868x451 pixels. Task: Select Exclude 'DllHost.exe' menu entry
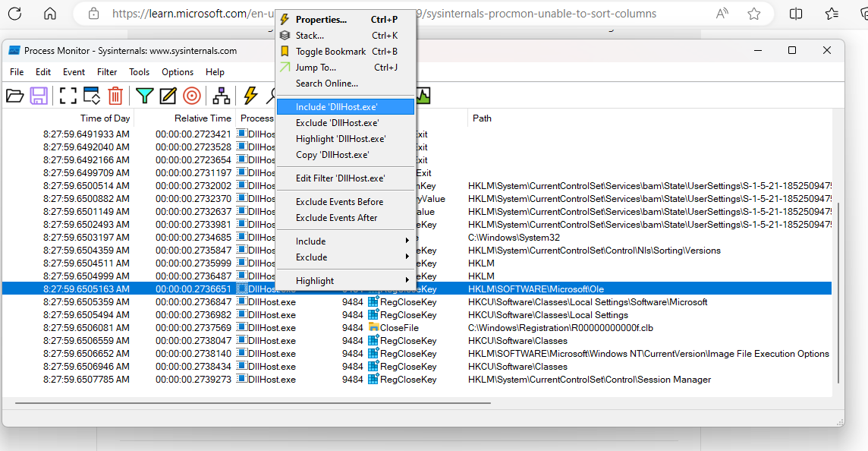click(x=345, y=123)
